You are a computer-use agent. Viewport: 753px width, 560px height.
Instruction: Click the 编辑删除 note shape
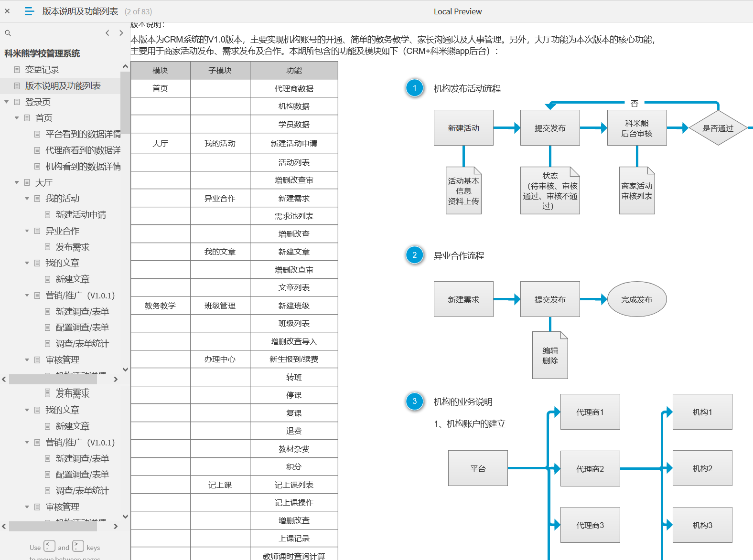550,355
